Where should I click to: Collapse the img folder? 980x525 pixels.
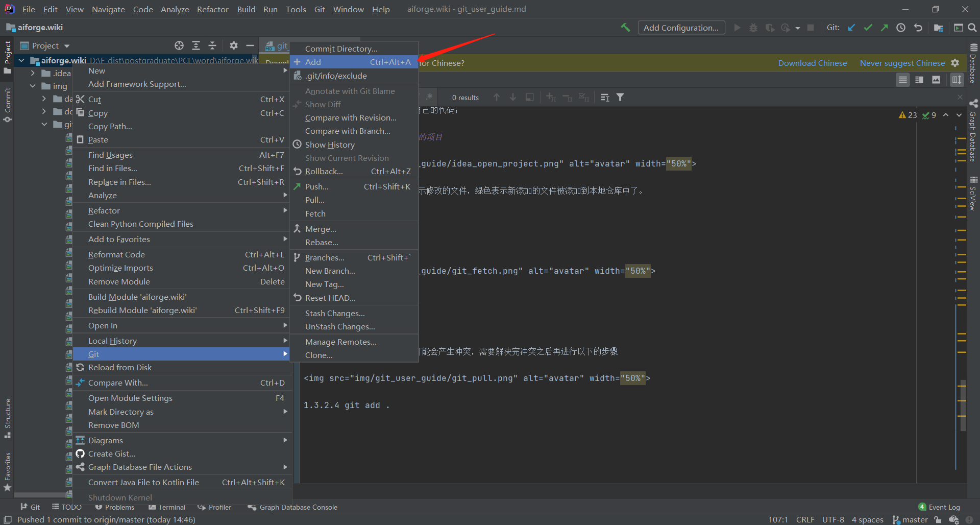click(x=33, y=86)
